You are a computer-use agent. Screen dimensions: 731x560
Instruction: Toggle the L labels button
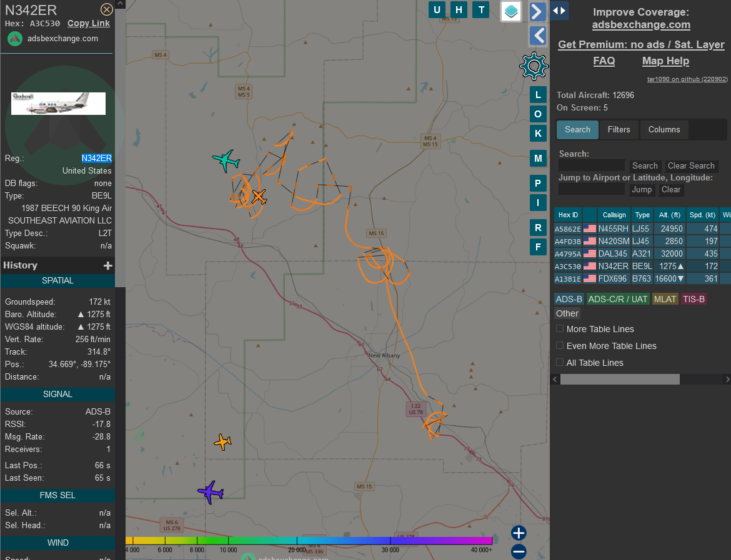538,95
